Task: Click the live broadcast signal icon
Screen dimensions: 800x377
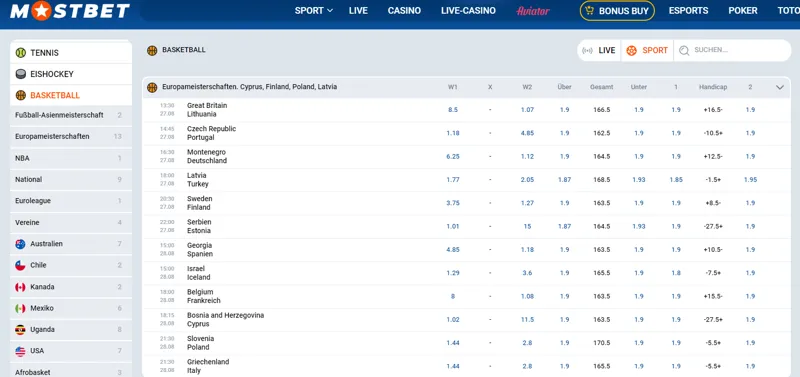Action: click(x=588, y=51)
